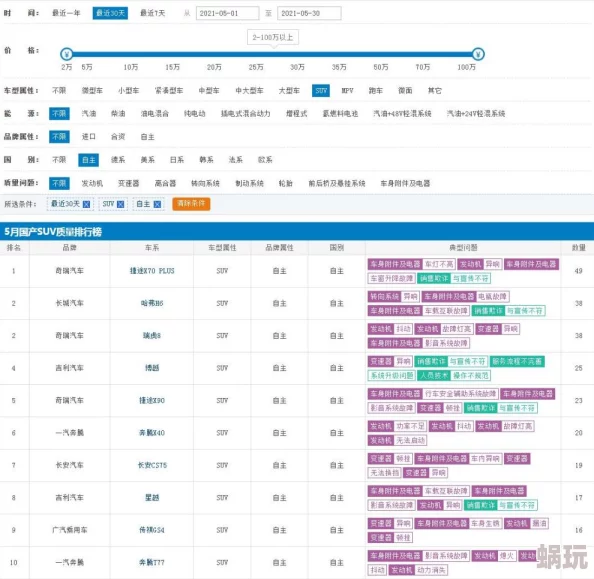Open the 星越 car series link
Viewport: 594px width, 579px height.
pos(152,498)
